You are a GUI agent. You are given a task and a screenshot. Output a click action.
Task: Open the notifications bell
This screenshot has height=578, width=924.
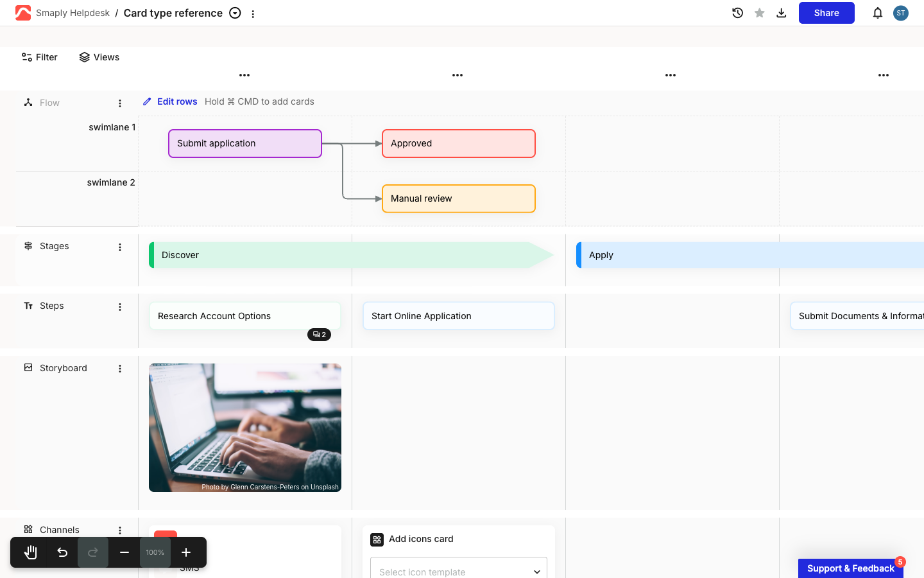pos(878,13)
